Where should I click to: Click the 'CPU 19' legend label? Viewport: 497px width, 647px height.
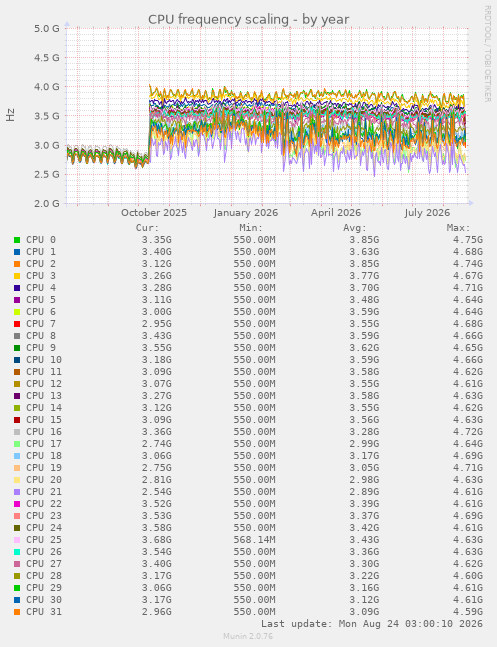point(44,468)
